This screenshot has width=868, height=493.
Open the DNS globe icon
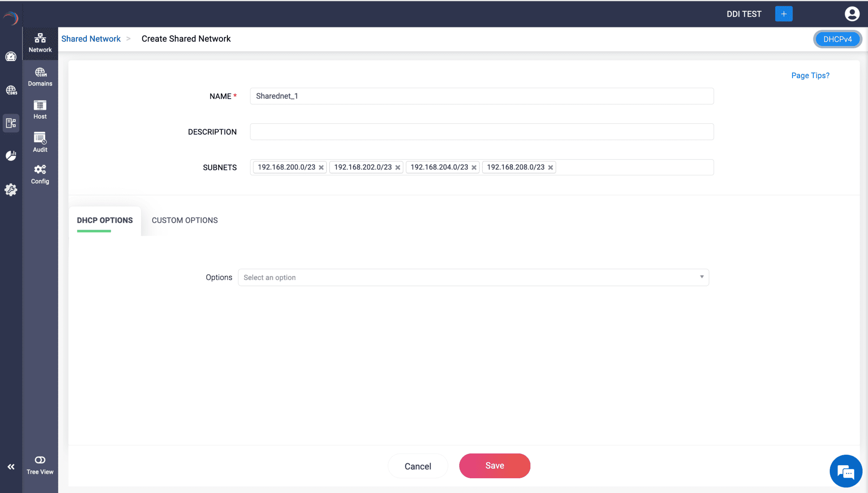(11, 90)
